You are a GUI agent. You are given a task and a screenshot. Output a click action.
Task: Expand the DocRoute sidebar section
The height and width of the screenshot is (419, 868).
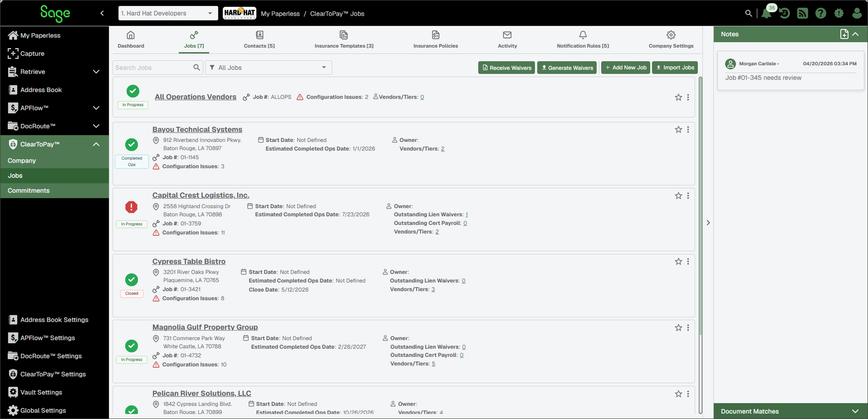(x=96, y=126)
